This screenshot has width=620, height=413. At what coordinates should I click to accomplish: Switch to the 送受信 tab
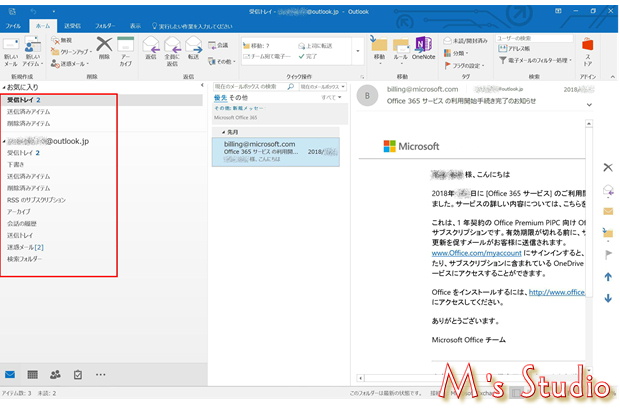tap(72, 26)
